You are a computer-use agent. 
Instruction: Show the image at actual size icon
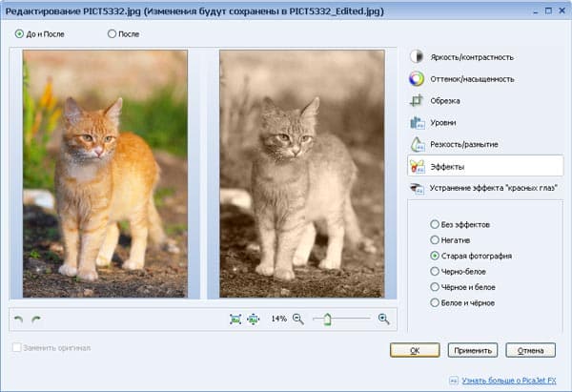[x=254, y=319]
